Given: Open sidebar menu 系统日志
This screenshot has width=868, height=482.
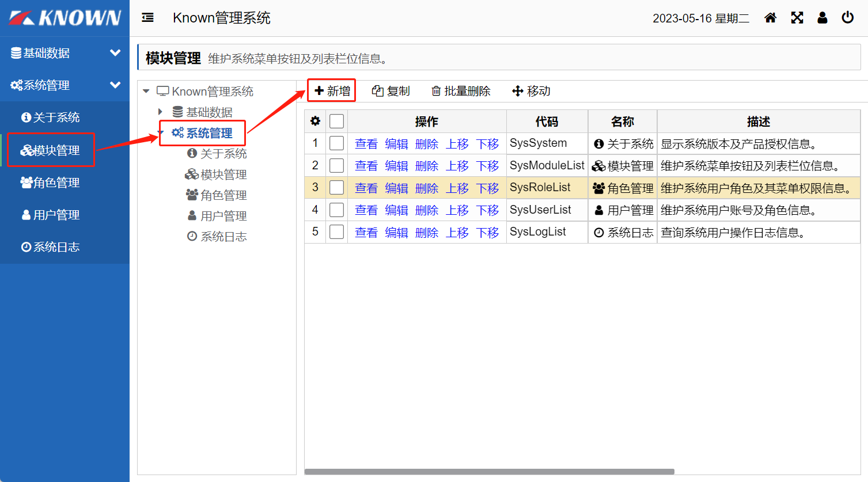Looking at the screenshot, I should (x=65, y=247).
